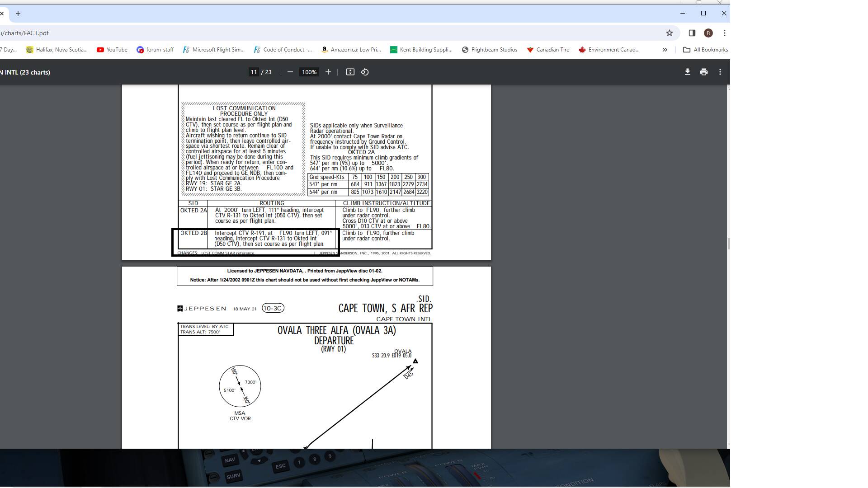The width and height of the screenshot is (868, 488).
Task: Print the PDF document
Action: pos(703,72)
